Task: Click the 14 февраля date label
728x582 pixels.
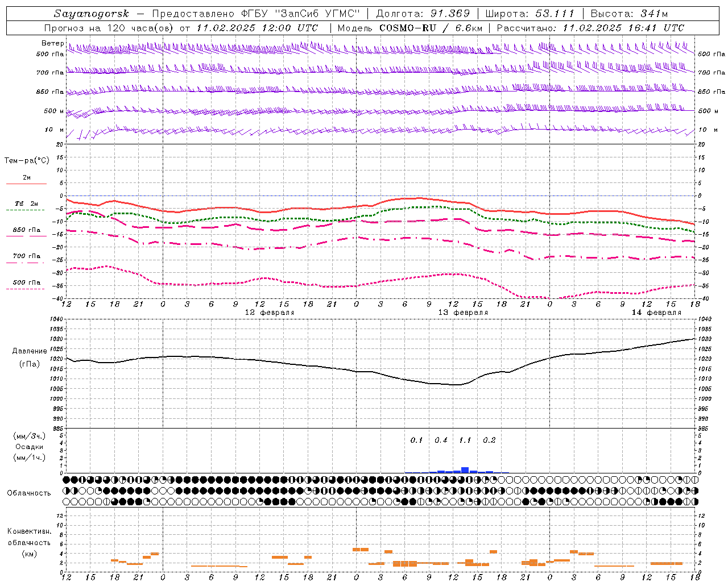Action: pyautogui.click(x=656, y=313)
